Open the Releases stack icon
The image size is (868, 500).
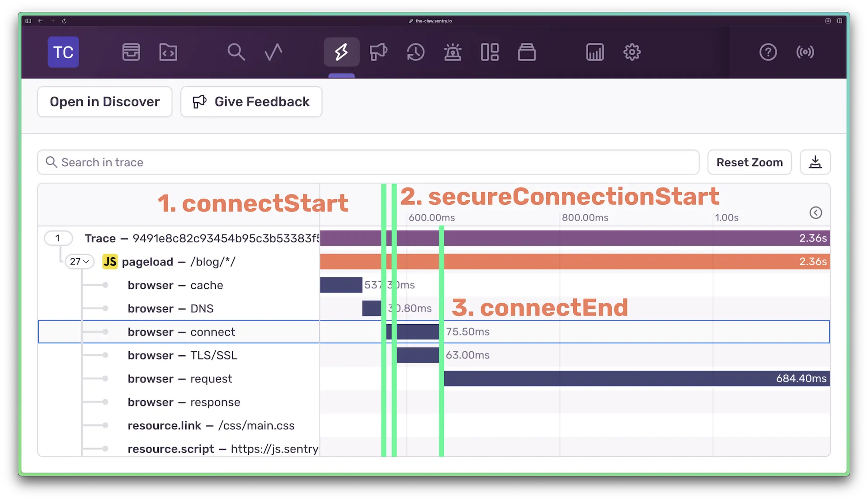527,52
